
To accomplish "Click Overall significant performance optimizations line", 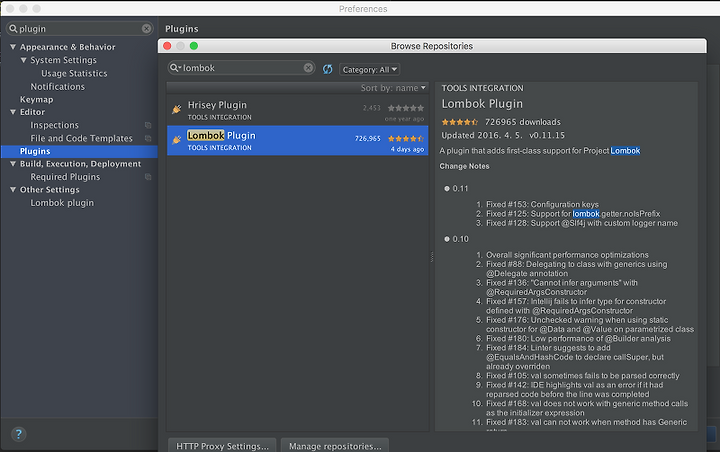I will coord(567,255).
